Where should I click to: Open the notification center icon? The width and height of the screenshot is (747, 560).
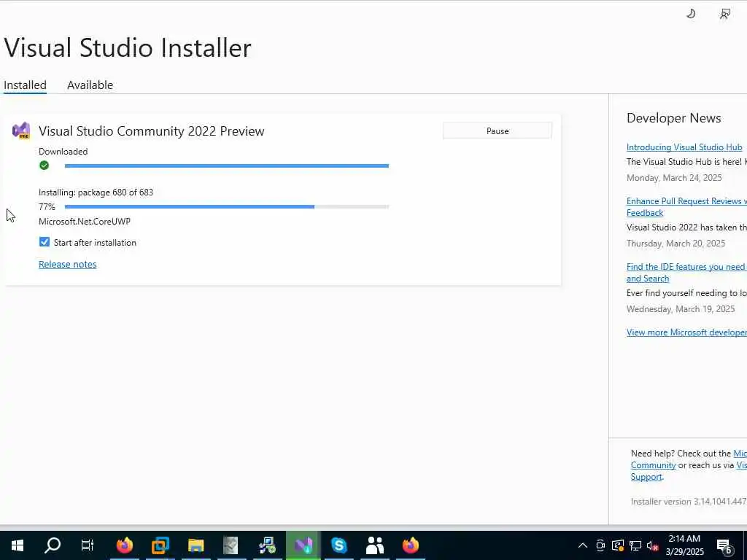724,546
